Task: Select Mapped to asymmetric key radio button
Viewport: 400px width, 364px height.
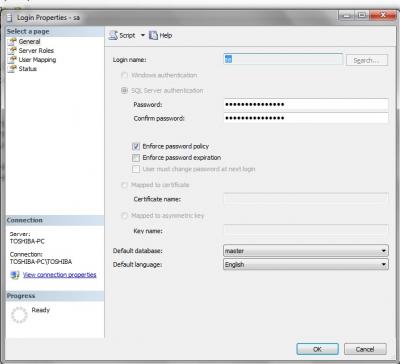Action: click(x=124, y=216)
